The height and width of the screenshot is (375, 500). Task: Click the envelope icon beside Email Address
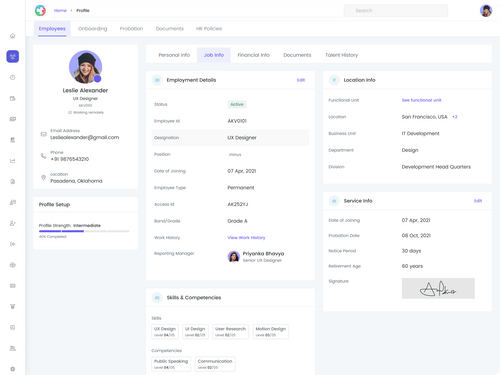point(43,134)
